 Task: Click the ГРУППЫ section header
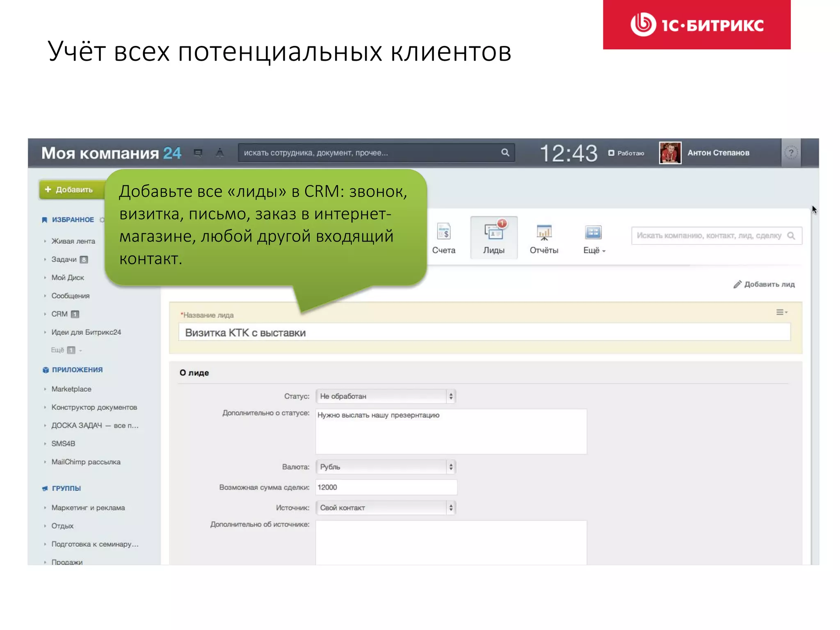[x=66, y=488]
